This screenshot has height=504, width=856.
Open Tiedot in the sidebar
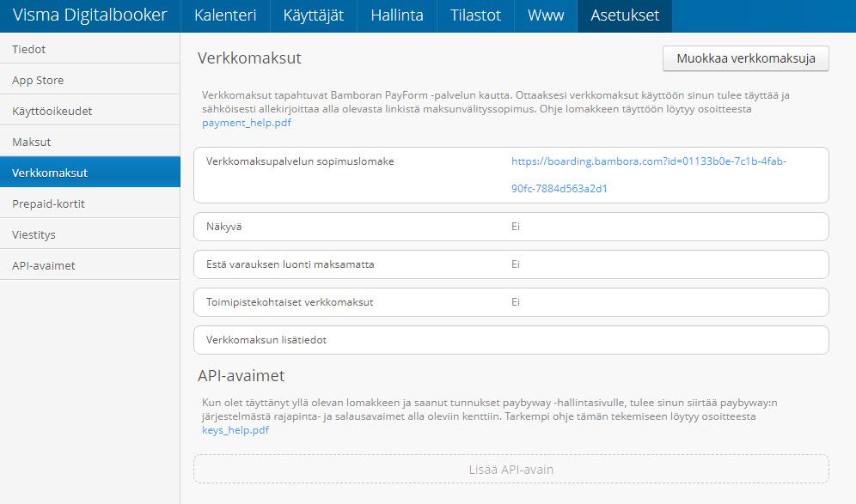[29, 49]
